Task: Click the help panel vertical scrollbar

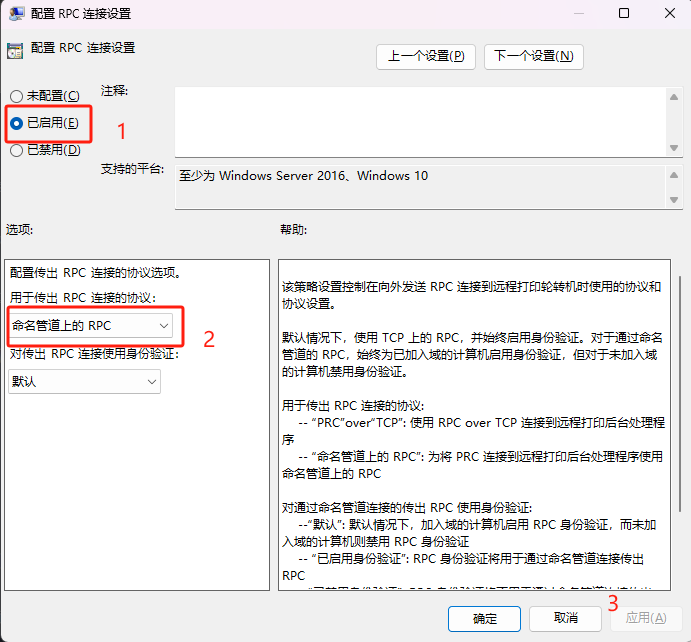Action: pyautogui.click(x=680, y=393)
